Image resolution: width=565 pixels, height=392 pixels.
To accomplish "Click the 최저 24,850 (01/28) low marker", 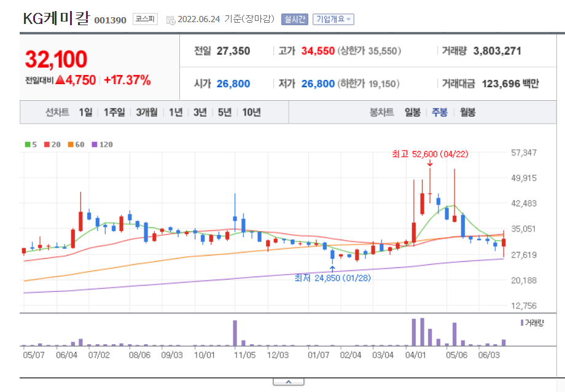I will [x=333, y=278].
